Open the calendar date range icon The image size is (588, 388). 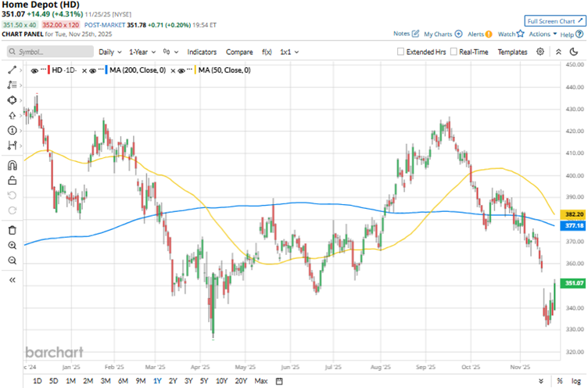coord(279,381)
